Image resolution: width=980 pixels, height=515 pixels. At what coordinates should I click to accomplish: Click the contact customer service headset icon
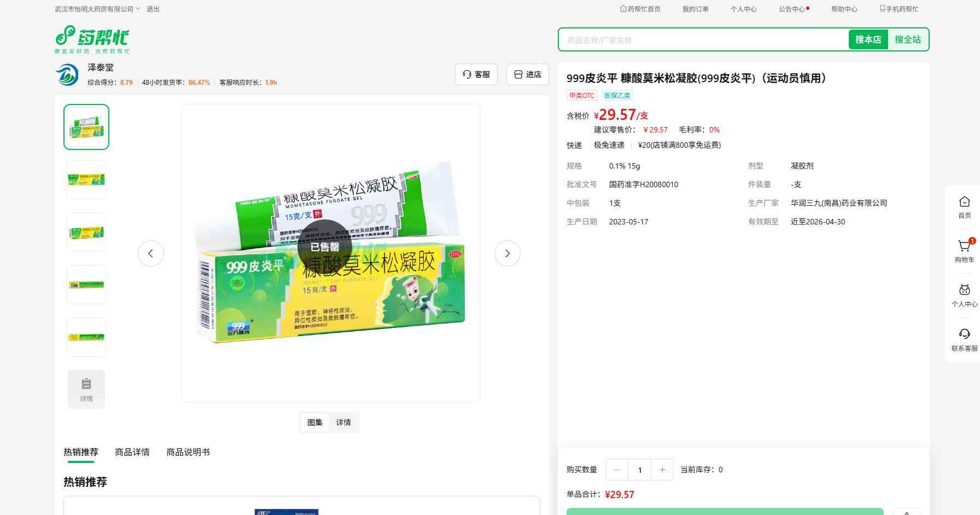tap(964, 334)
